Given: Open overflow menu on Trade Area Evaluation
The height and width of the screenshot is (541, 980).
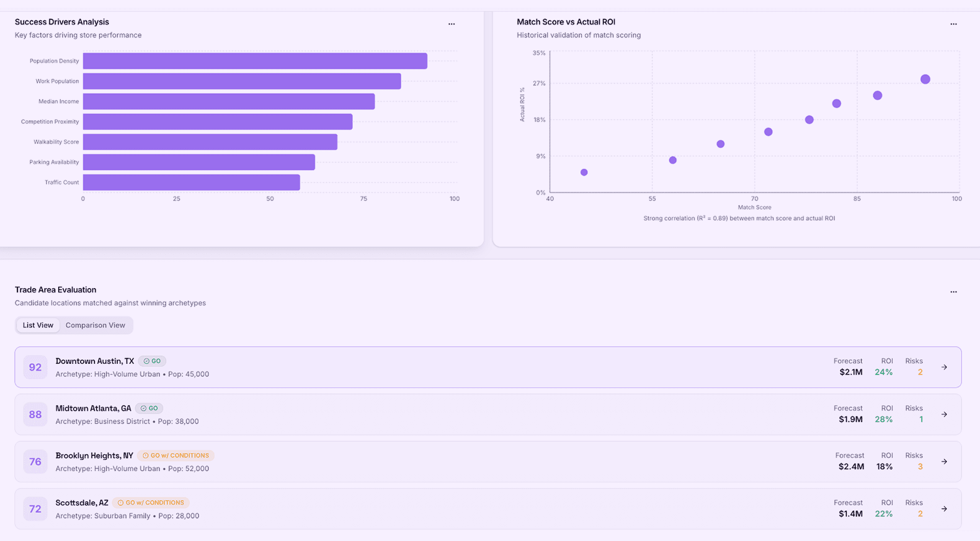Looking at the screenshot, I should [954, 291].
